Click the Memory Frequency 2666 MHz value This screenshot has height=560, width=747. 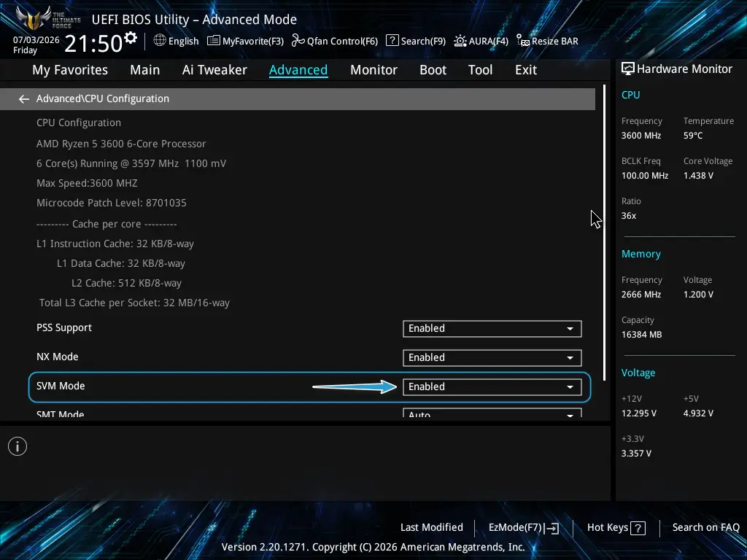pyautogui.click(x=640, y=295)
